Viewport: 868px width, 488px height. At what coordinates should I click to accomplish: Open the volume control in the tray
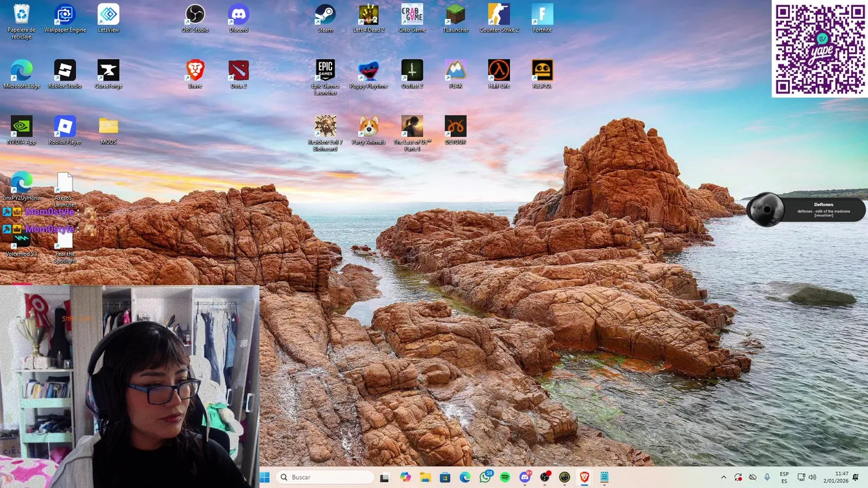pyautogui.click(x=812, y=477)
